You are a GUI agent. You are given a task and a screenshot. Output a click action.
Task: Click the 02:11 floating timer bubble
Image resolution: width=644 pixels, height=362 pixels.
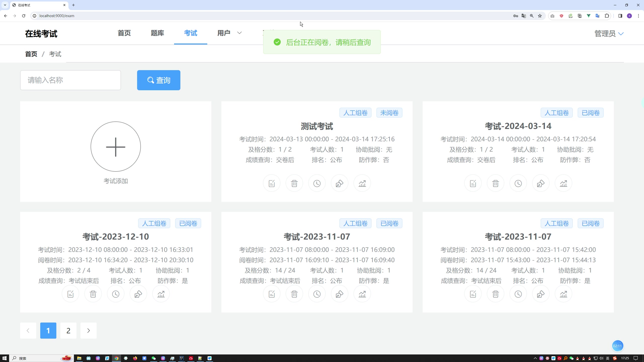tap(617, 346)
